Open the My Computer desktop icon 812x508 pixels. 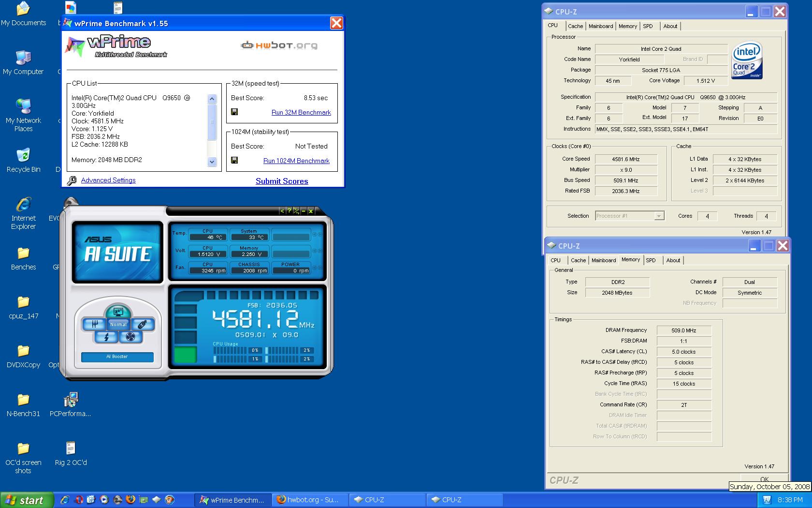[23, 63]
